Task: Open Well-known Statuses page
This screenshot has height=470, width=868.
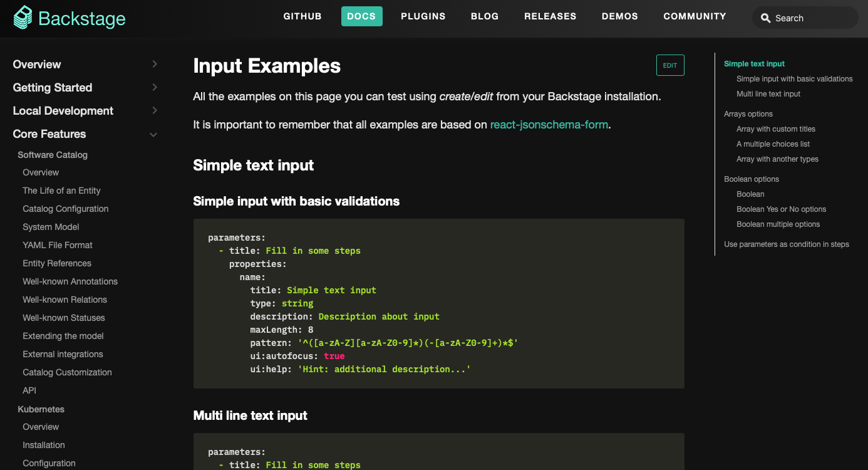Action: 64,318
